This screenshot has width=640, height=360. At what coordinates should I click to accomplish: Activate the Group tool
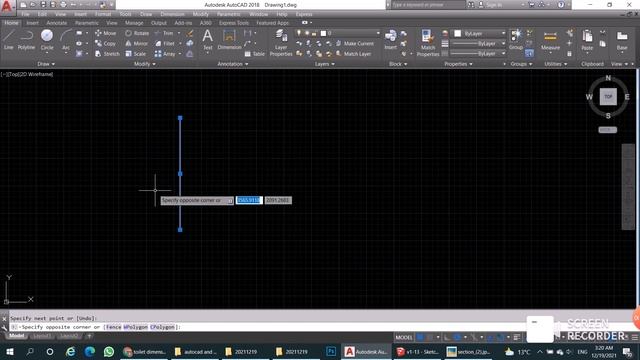point(516,40)
